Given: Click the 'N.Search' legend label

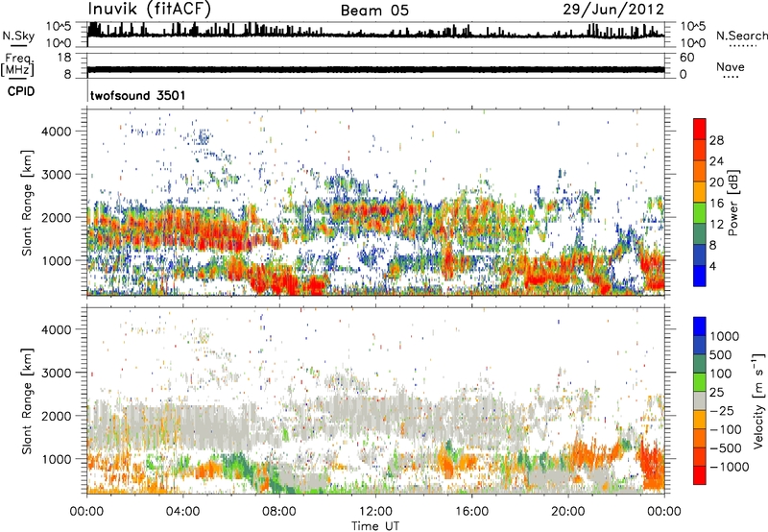Looking at the screenshot, I should [741, 36].
